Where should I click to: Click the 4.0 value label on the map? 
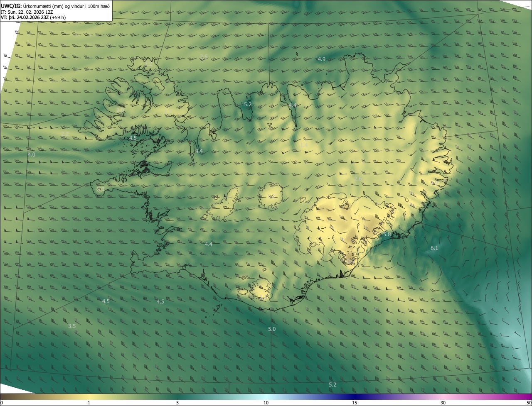pyautogui.click(x=32, y=154)
